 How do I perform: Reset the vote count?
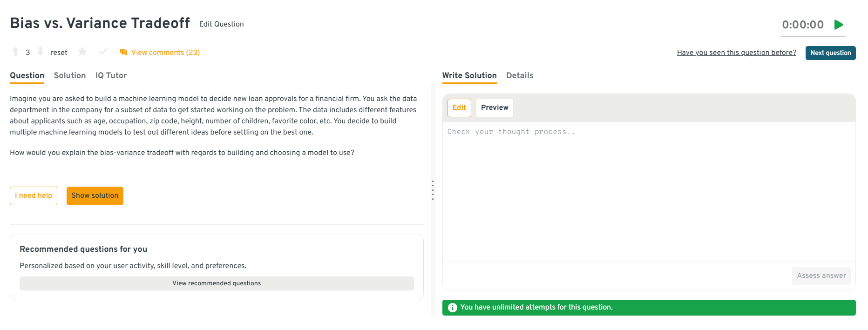point(59,53)
